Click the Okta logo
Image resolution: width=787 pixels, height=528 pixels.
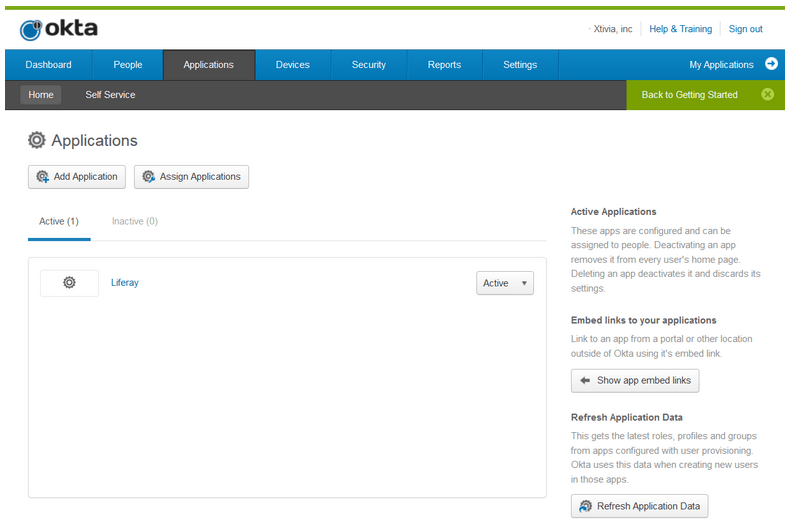click(x=59, y=29)
